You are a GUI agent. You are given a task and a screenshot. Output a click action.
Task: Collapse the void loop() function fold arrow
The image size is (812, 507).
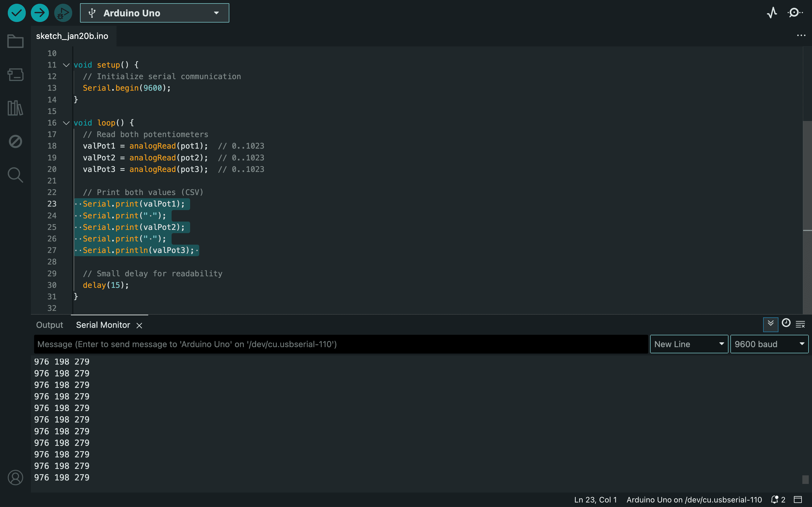click(66, 123)
